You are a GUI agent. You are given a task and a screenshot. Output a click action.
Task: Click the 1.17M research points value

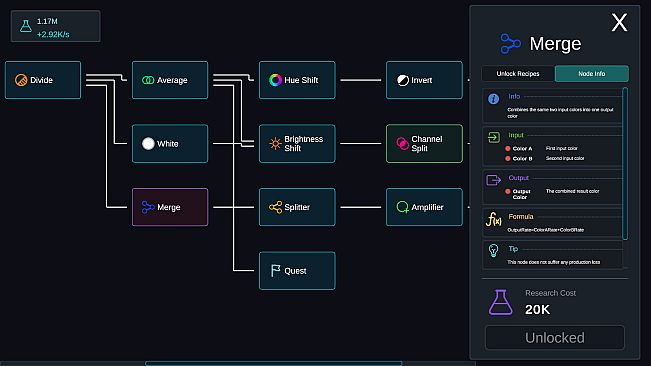[x=47, y=21]
